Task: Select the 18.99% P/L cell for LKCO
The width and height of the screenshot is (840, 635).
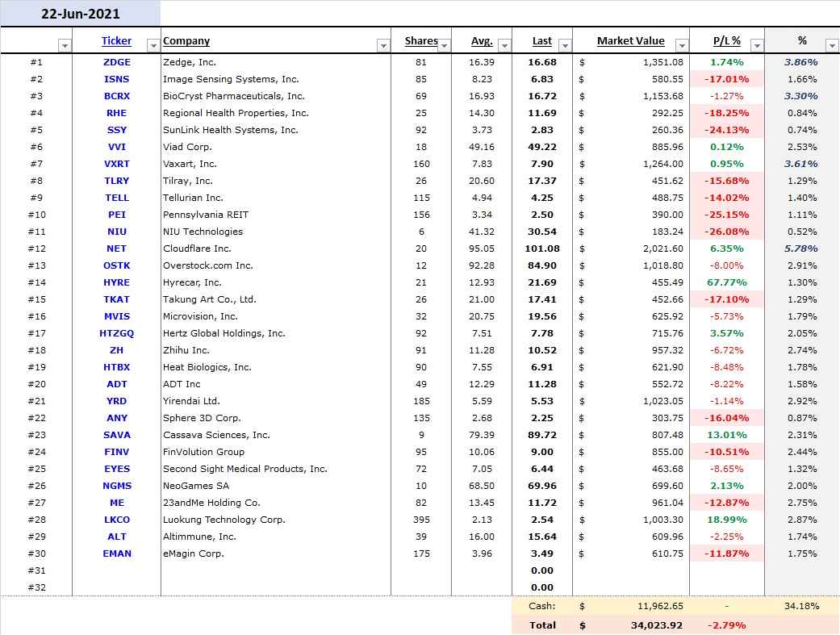Action: [727, 520]
